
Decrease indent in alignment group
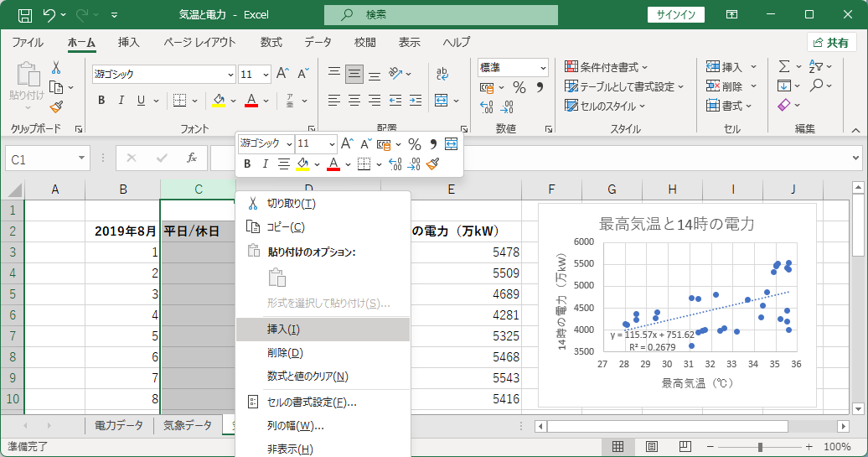[395, 101]
